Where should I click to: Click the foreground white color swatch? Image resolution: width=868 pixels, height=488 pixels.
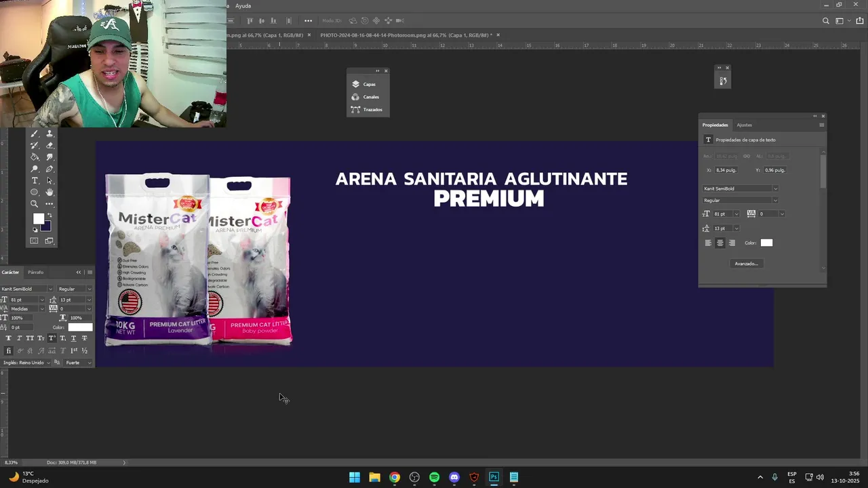[x=39, y=218]
